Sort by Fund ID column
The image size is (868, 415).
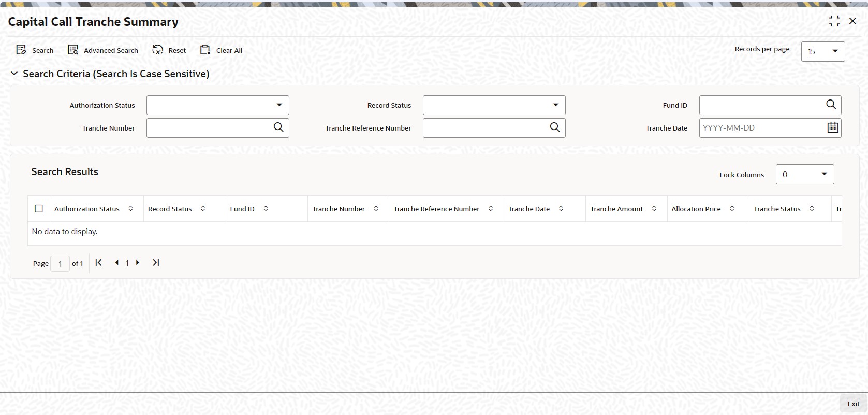[x=266, y=209]
